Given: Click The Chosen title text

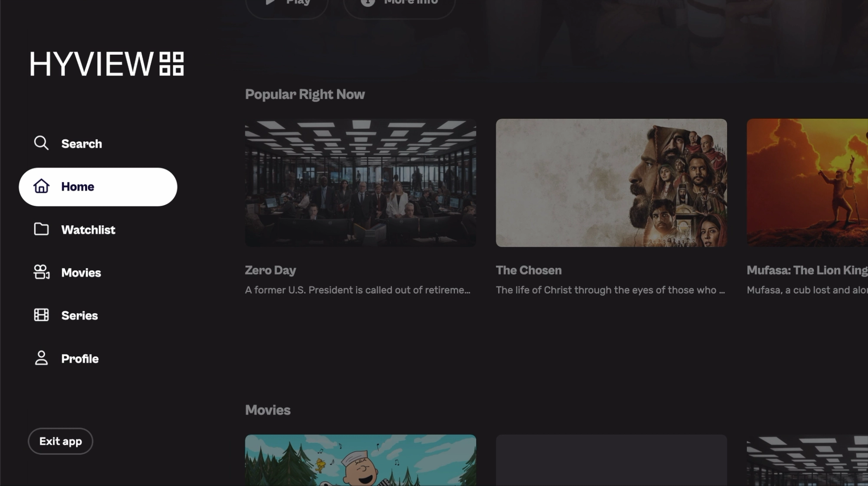Looking at the screenshot, I should (x=528, y=270).
